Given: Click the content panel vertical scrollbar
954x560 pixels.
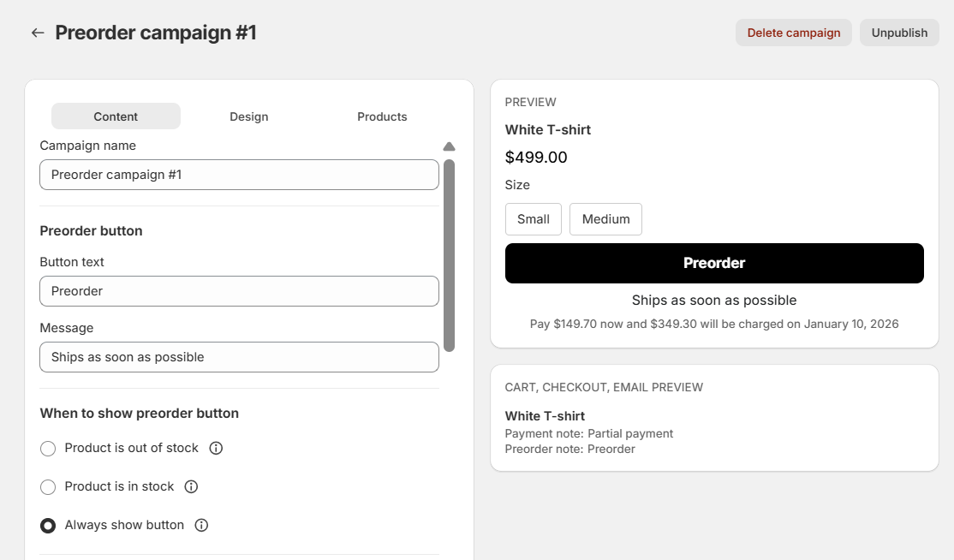Looking at the screenshot, I should pos(449,255).
